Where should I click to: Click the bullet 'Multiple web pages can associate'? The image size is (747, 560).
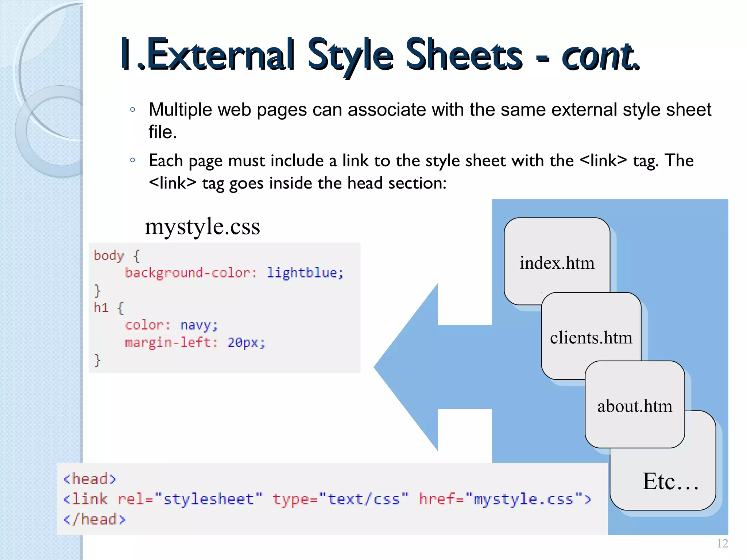[430, 120]
